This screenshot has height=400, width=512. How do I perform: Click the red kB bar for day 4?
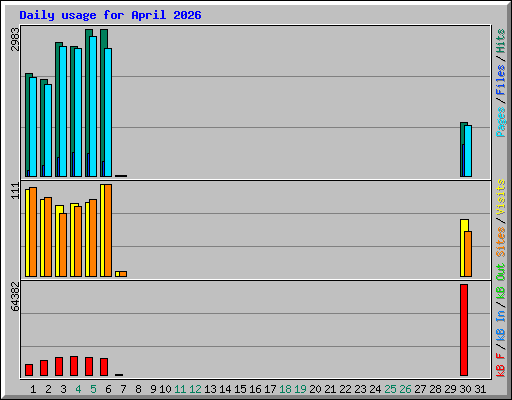74,366
